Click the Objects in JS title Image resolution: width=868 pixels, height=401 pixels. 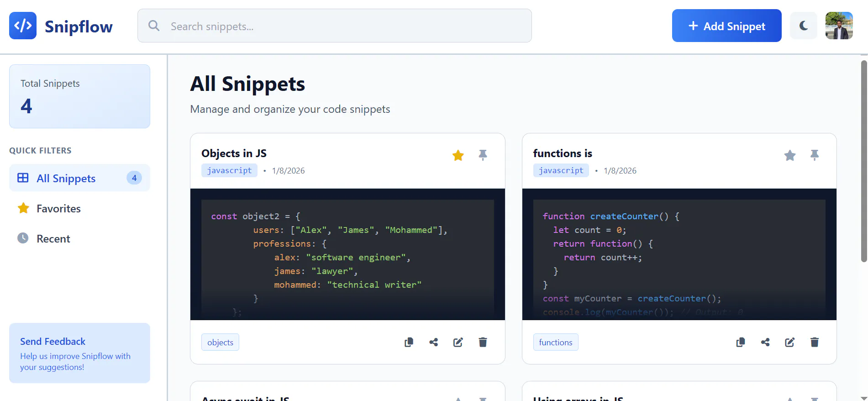(234, 153)
